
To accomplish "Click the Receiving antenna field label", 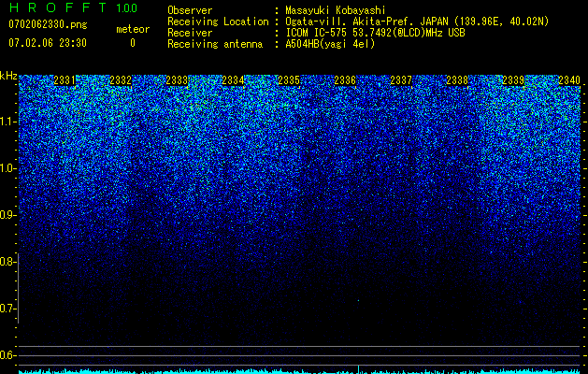I will 215,44.
